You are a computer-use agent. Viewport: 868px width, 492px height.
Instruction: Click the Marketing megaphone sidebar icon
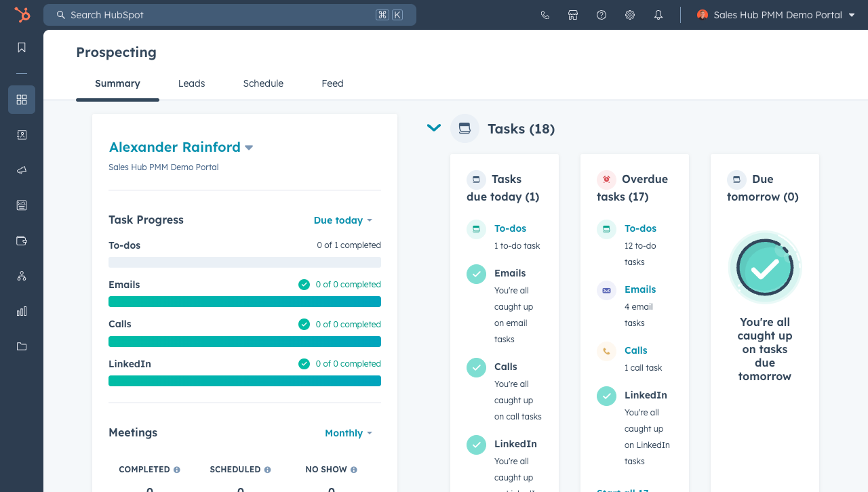click(22, 170)
